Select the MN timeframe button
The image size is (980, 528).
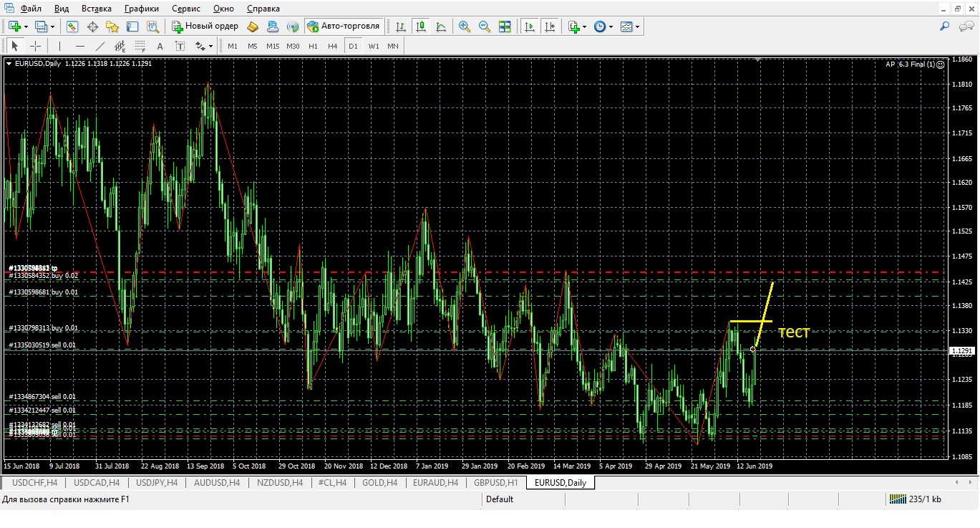[x=393, y=46]
